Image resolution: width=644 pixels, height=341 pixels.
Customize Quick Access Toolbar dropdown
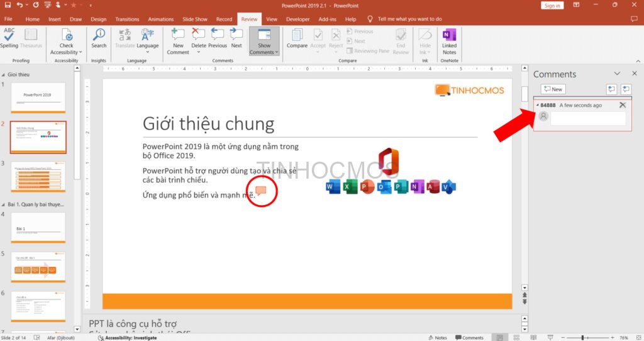[x=90, y=5]
